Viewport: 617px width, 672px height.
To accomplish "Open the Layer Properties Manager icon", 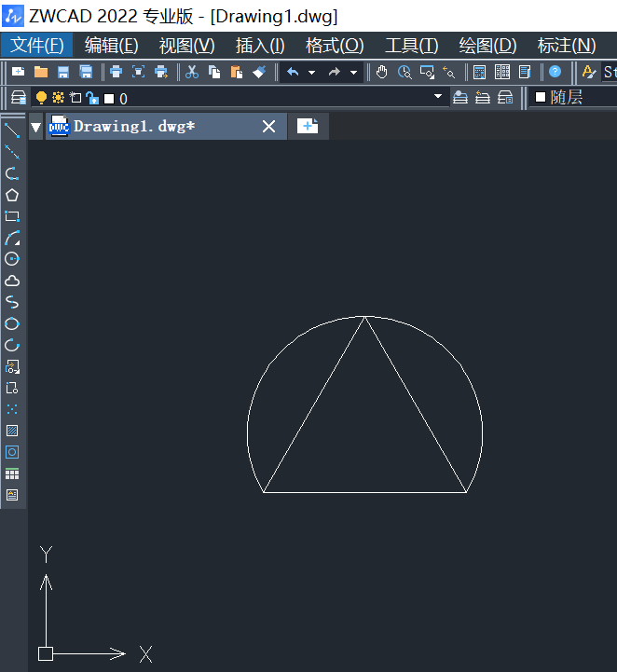I will point(19,98).
